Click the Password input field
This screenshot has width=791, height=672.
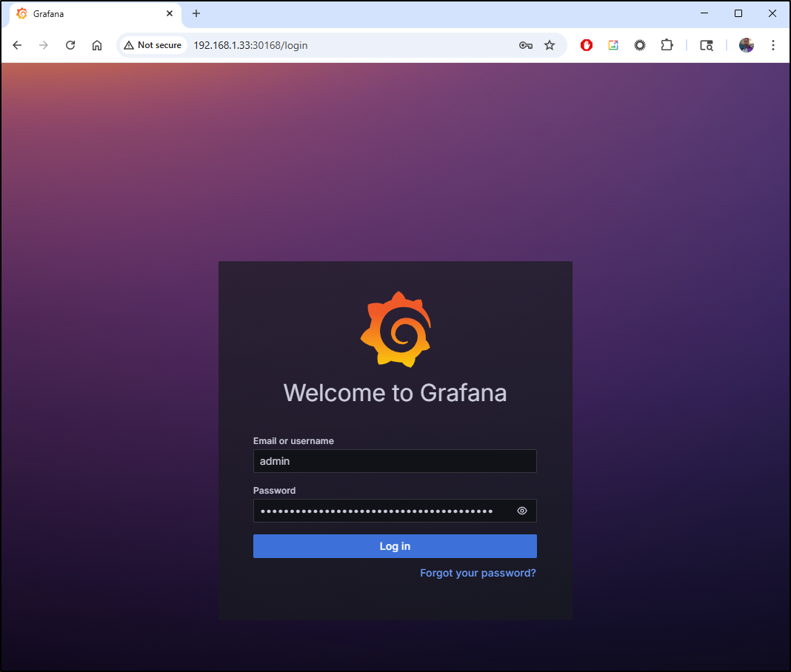pos(395,511)
